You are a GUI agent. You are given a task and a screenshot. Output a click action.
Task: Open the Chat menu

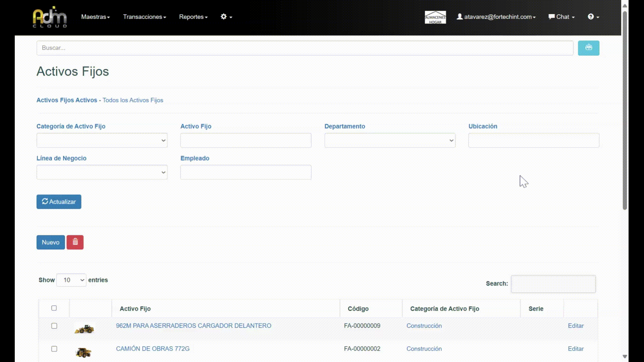point(561,17)
